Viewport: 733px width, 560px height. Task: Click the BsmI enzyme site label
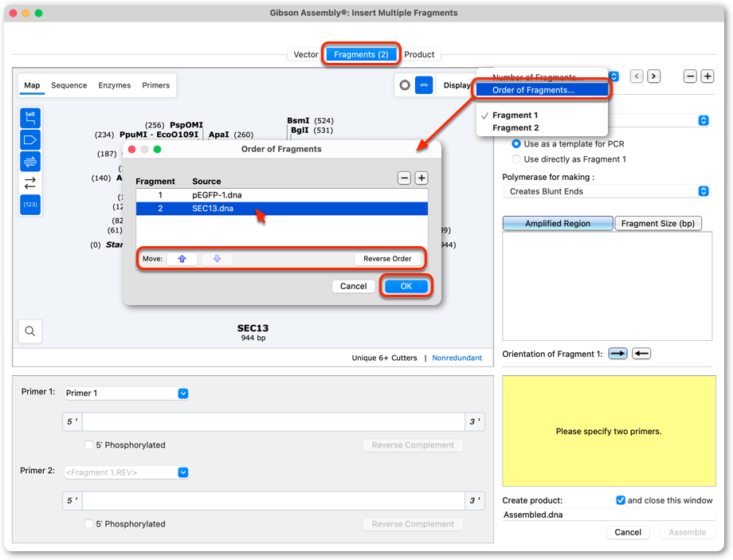pyautogui.click(x=298, y=120)
